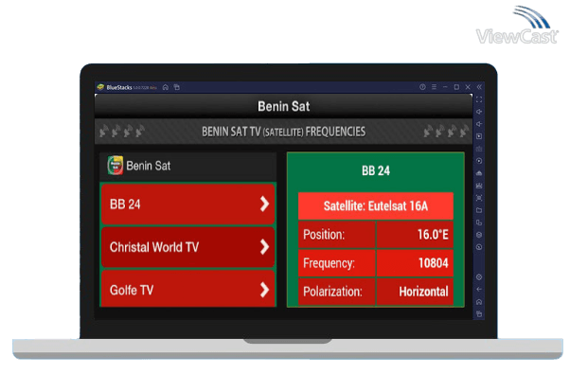Open the recent apps icon at the sidebar bottom
570x392 pixels.
[x=479, y=313]
